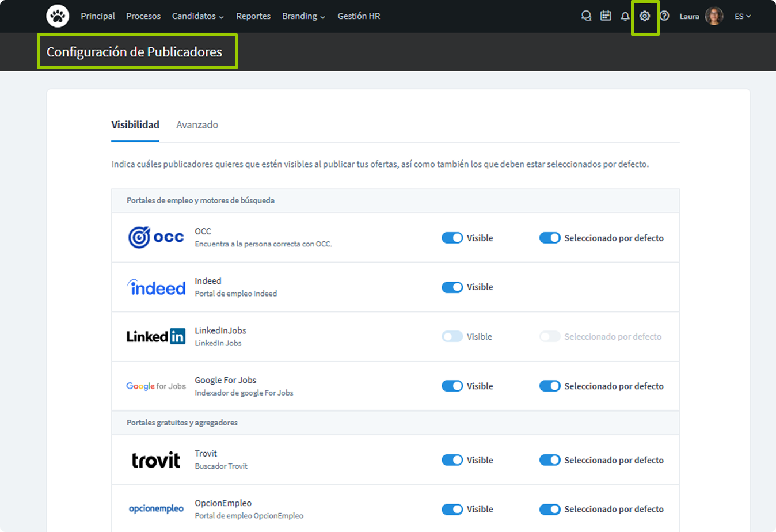Select the Visibilidad tab
776x532 pixels.
click(x=135, y=125)
